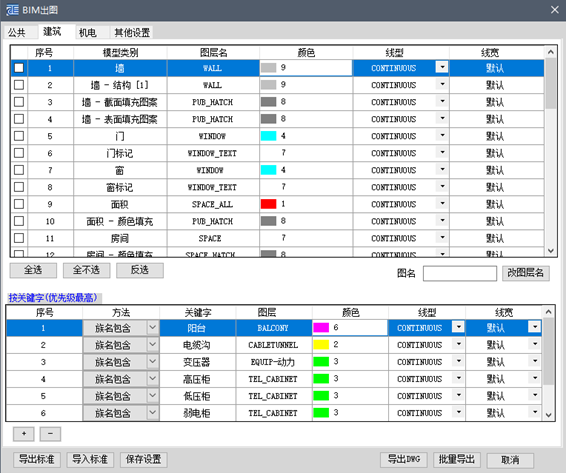Expand 线宽 dropdown for 高压柜 row
This screenshot has height=473, width=566.
tap(535, 378)
